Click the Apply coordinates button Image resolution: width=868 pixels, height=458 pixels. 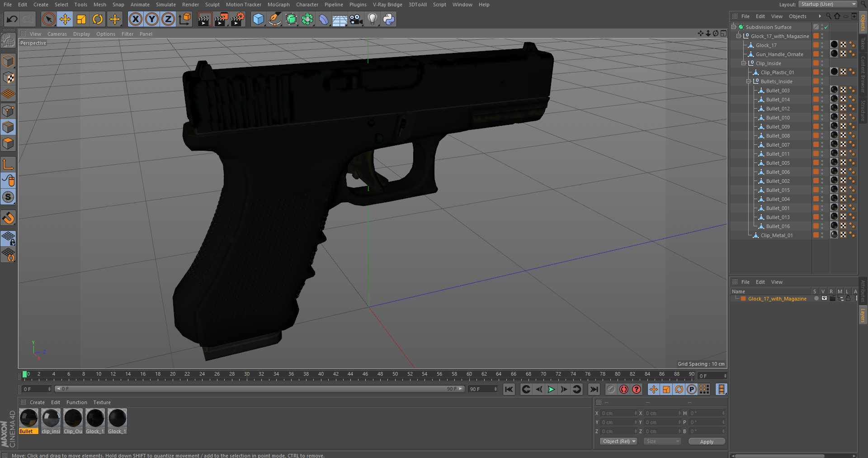point(707,442)
